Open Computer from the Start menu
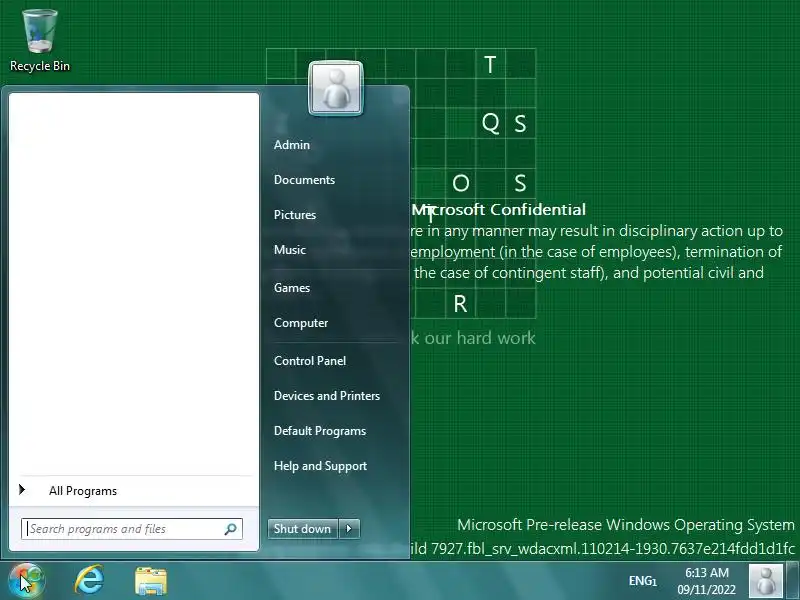The height and width of the screenshot is (600, 800). click(x=301, y=323)
